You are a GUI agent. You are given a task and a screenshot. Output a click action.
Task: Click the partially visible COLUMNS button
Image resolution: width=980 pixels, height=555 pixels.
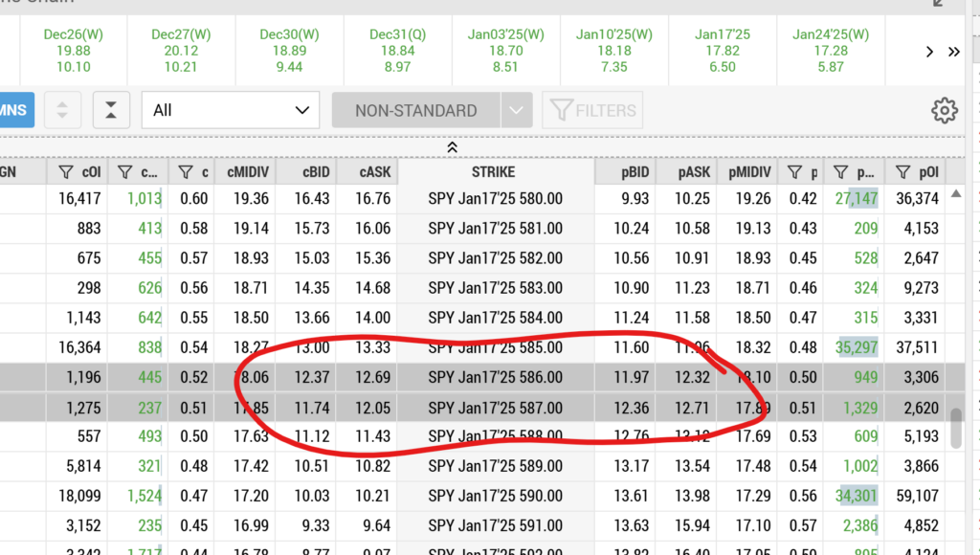tap(17, 110)
